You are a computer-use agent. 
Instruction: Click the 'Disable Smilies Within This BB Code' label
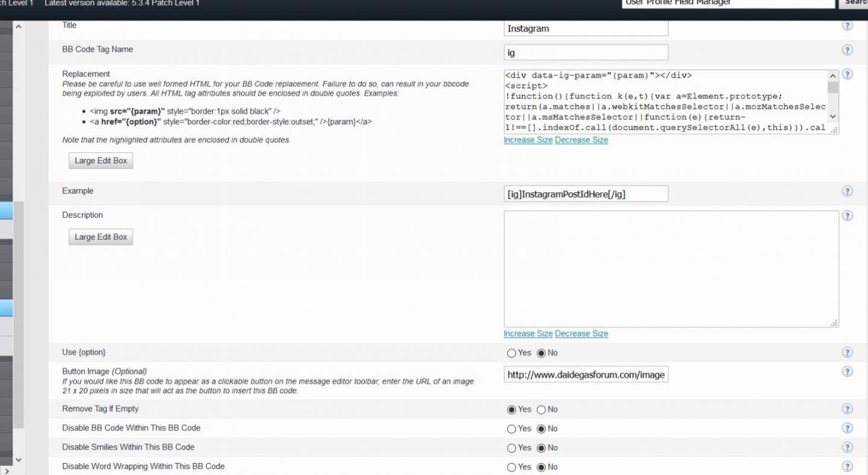coord(128,447)
